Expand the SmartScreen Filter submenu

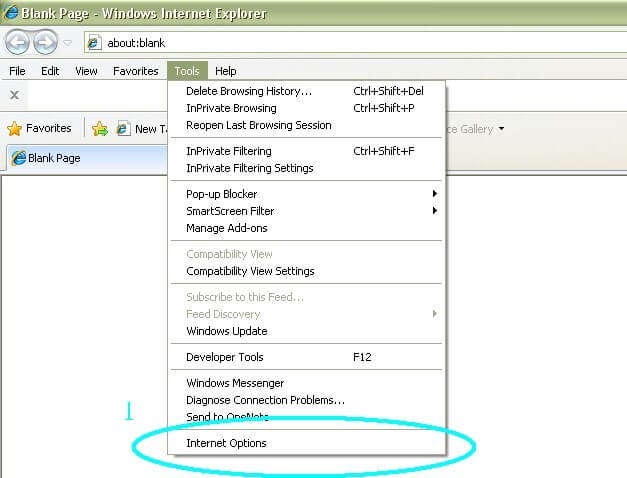tap(306, 211)
